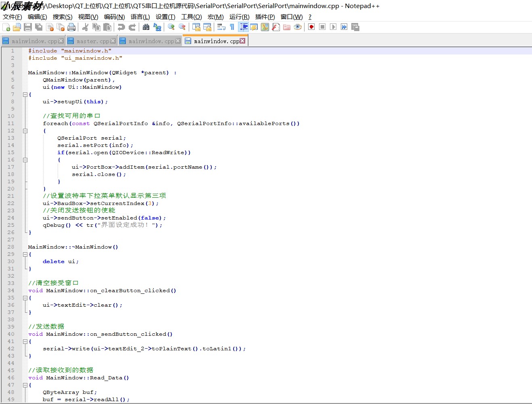Click the Undo arrow icon
Screen dimensions: 532x404
pyautogui.click(x=121, y=27)
